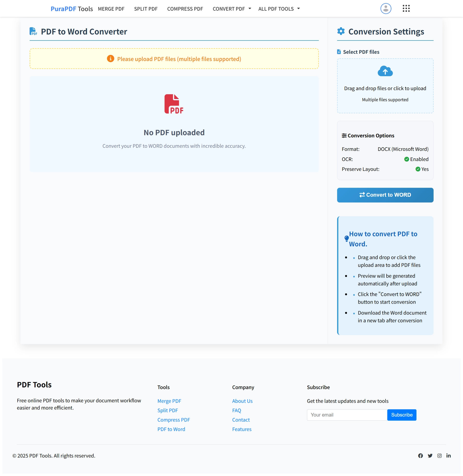Toggle the Preserve Layout setting
The width and height of the screenshot is (463, 476).
[418, 169]
